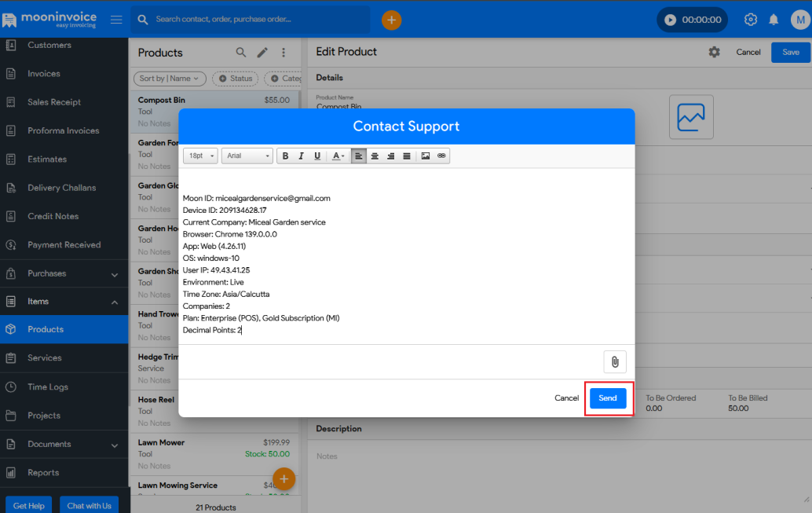Open Projects in the sidebar
The width and height of the screenshot is (812, 513).
(64, 415)
